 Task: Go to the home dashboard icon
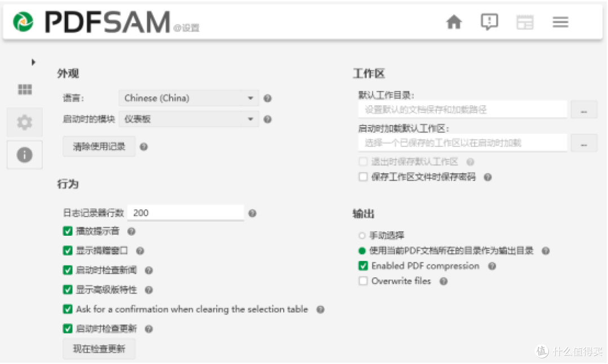click(454, 22)
